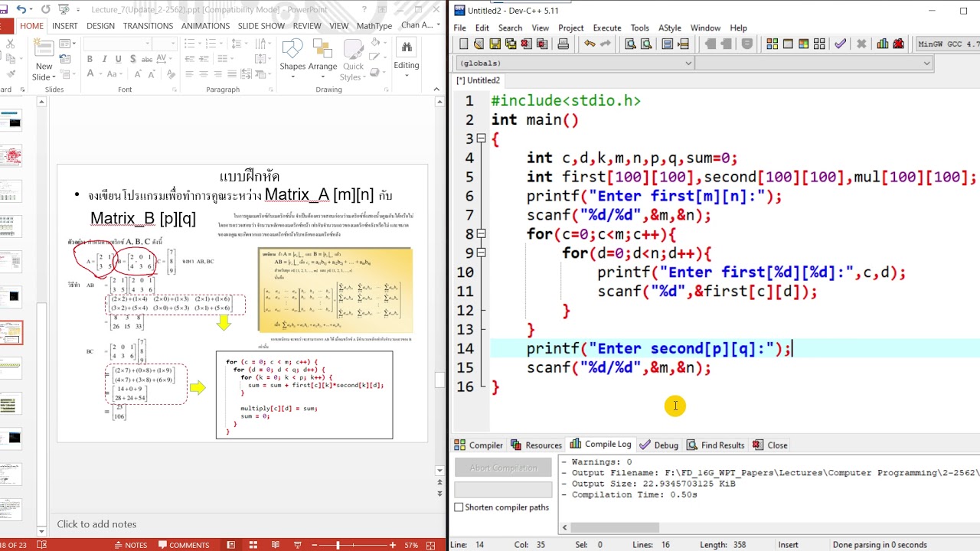Click PowerPoint Undo arrow in quick access
The width and height of the screenshot is (980, 551).
21,9
